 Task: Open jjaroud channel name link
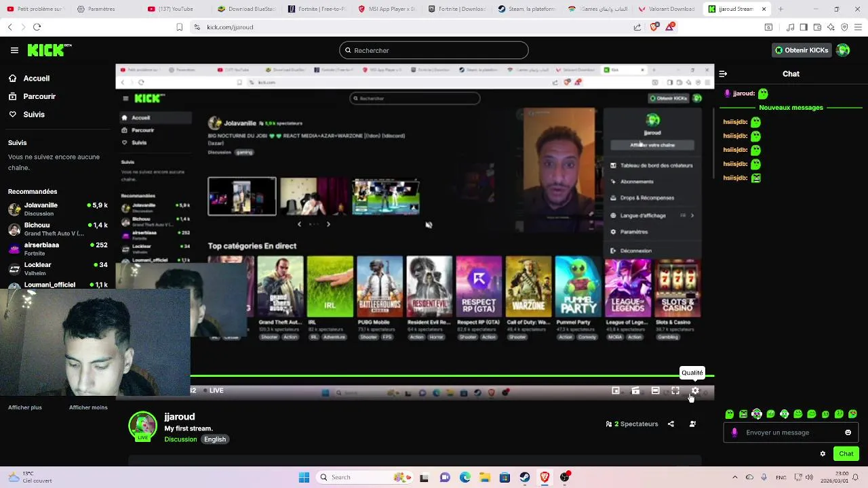pyautogui.click(x=179, y=417)
